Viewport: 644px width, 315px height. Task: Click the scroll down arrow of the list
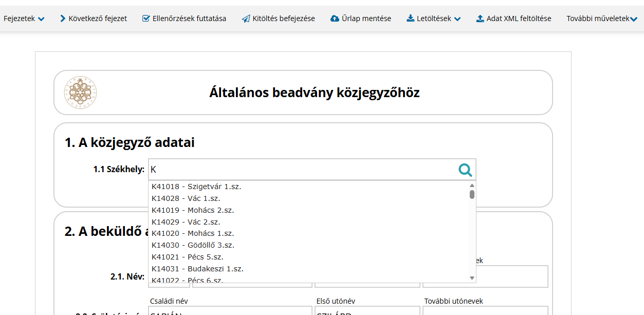(472, 278)
